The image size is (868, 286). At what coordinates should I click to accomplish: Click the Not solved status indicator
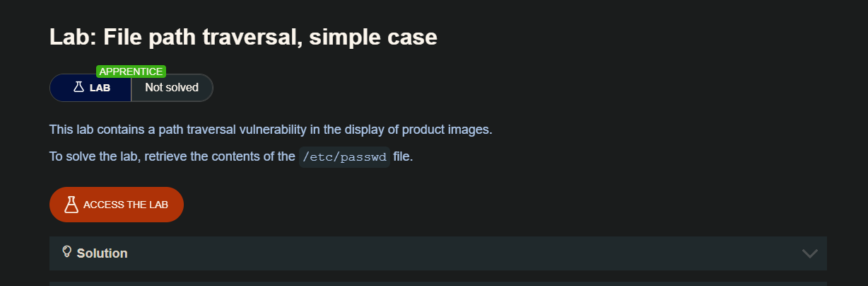point(172,88)
